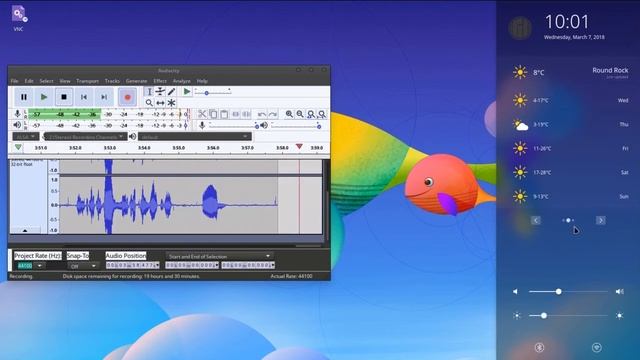Image resolution: width=640 pixels, height=360 pixels.
Task: Click the Silence audio icon
Action: click(247, 114)
